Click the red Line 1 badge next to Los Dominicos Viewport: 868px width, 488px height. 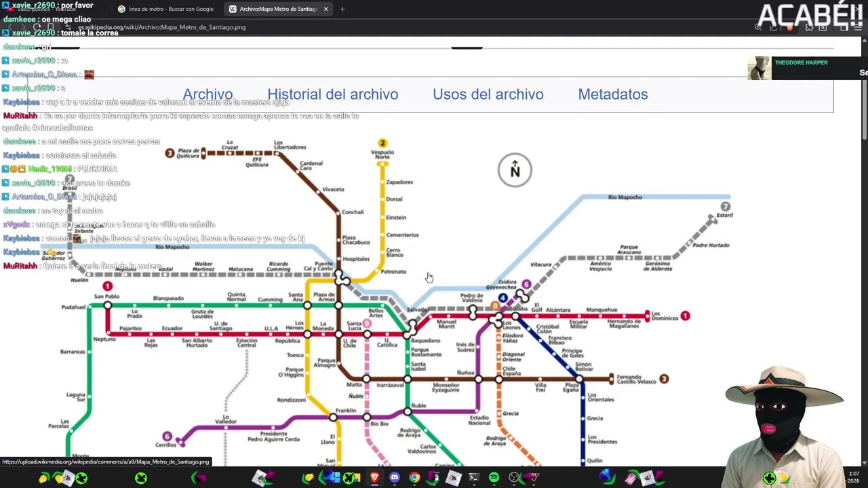[x=686, y=316]
